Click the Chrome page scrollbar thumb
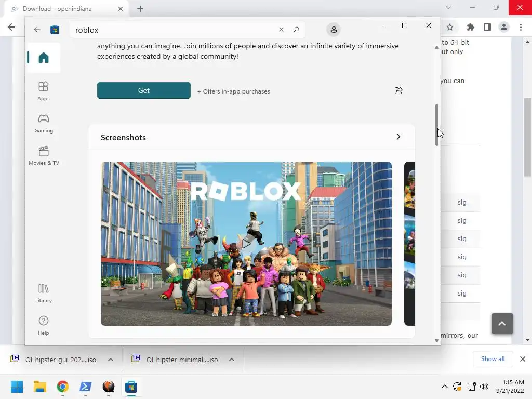This screenshot has height=399, width=532. click(527, 137)
